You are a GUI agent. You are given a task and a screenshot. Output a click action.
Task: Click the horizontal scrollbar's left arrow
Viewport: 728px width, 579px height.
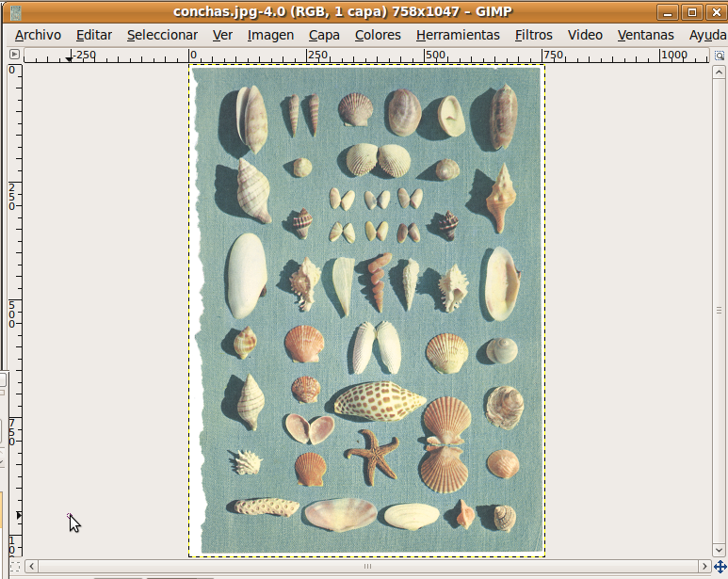31,566
